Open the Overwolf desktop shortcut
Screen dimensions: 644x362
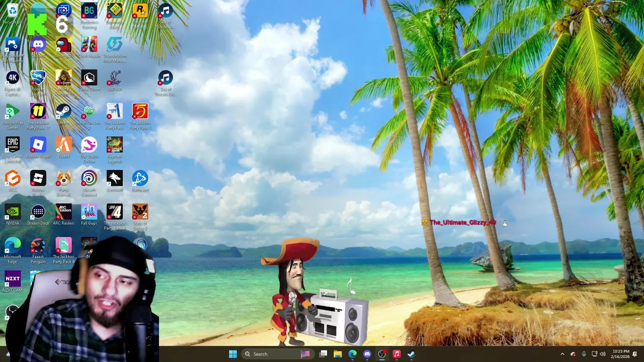tap(115, 182)
